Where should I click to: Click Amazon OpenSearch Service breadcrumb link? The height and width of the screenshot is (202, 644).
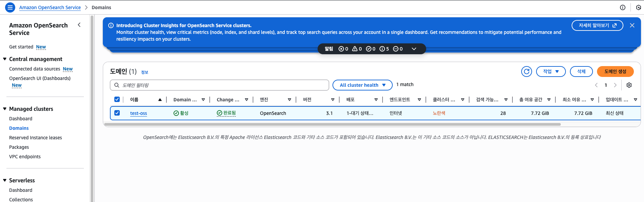[50, 7]
